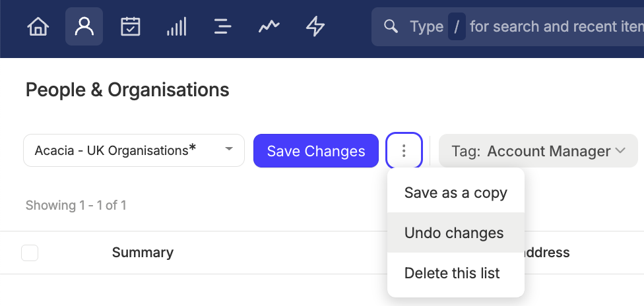
Task: Open the People & Organisations person icon
Action: [x=84, y=26]
